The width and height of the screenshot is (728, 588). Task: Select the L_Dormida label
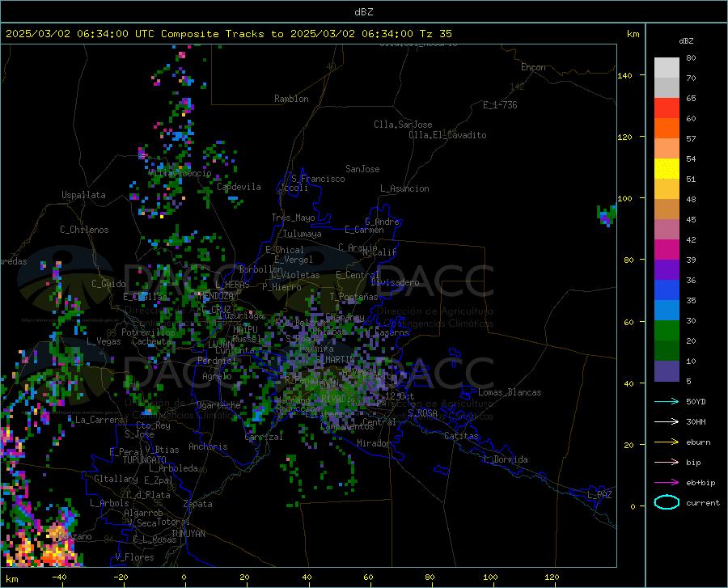pyautogui.click(x=505, y=459)
